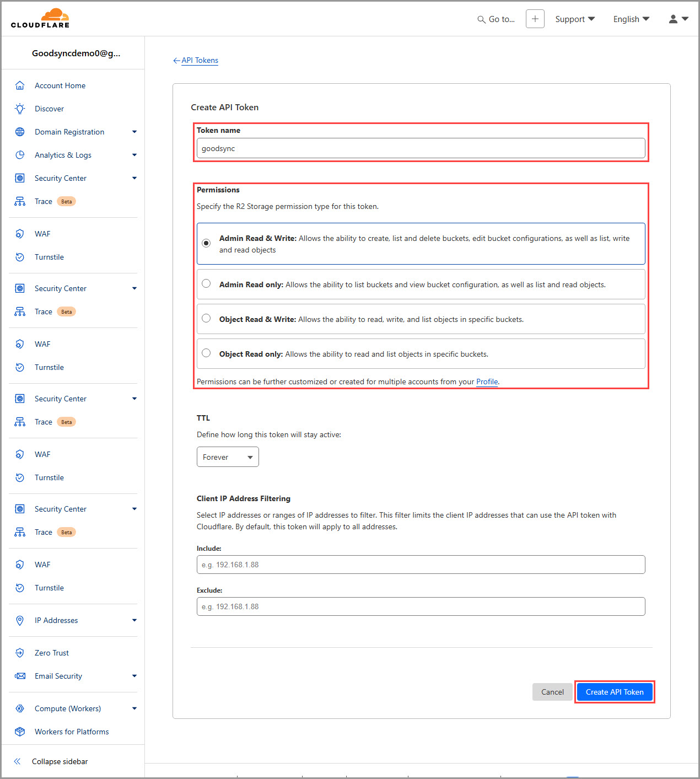Expand the Email Security submenu arrow

tap(134, 676)
